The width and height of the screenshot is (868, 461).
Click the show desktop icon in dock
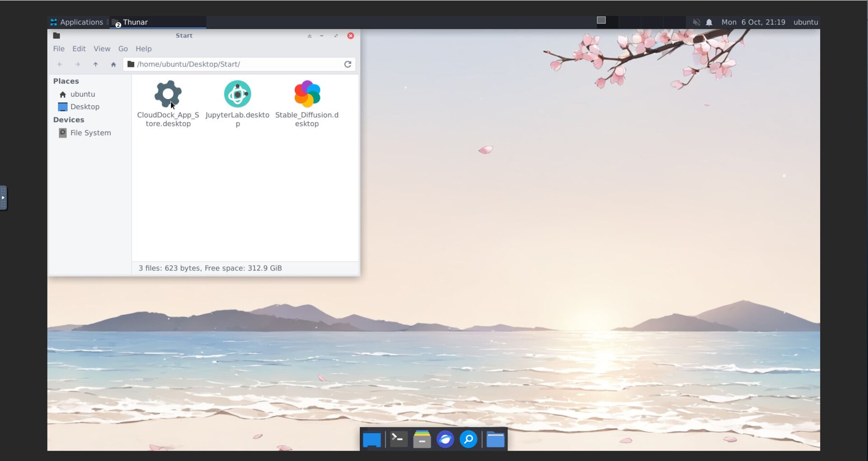click(x=372, y=439)
